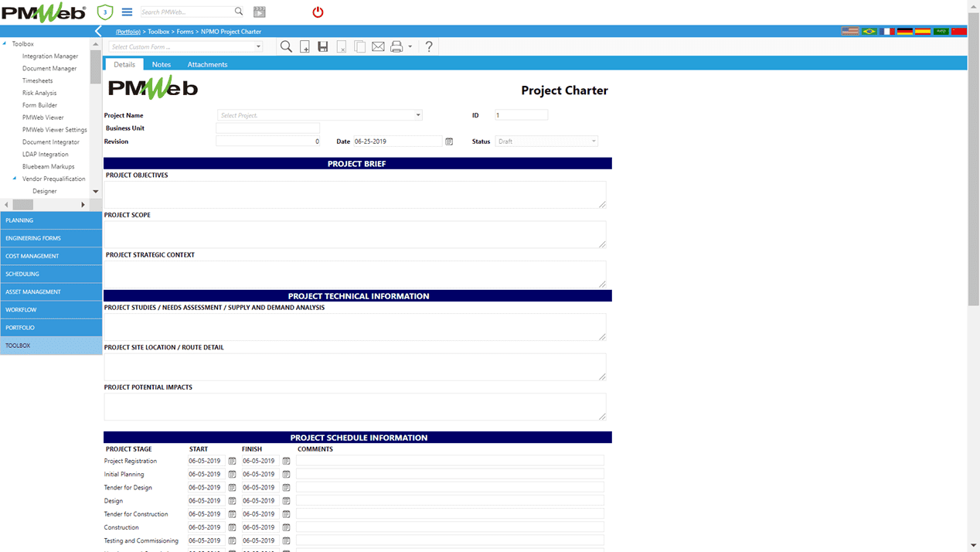Viewport: 980px width, 552px height.
Task: Switch the language with the Spain flag
Action: 923,32
